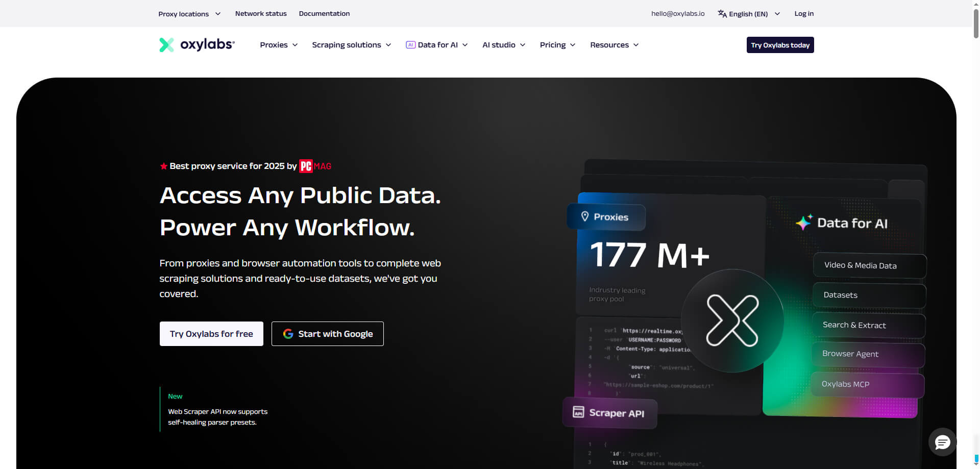Select the Proxies location pin icon

[x=585, y=216]
